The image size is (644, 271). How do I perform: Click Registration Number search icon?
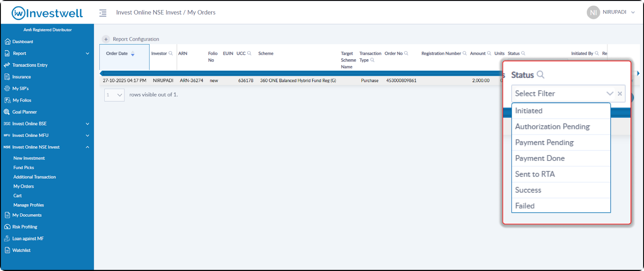[464, 53]
